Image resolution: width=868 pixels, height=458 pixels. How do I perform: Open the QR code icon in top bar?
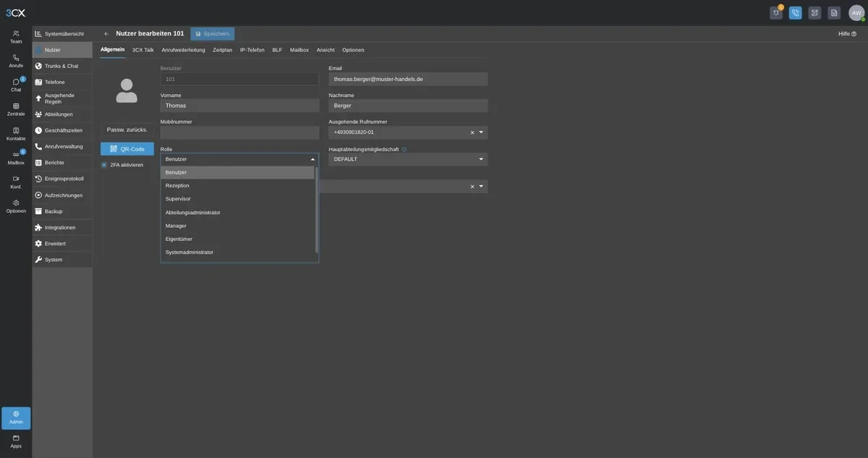pyautogui.click(x=814, y=13)
